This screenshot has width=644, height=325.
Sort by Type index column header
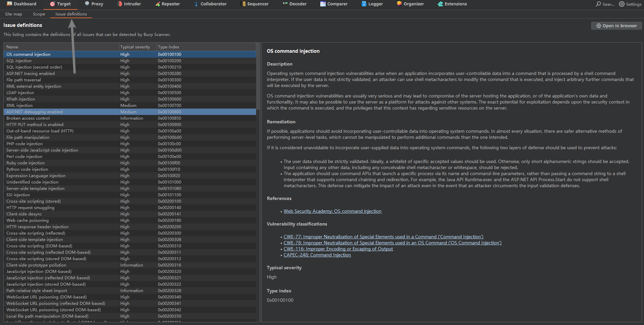pyautogui.click(x=206, y=47)
